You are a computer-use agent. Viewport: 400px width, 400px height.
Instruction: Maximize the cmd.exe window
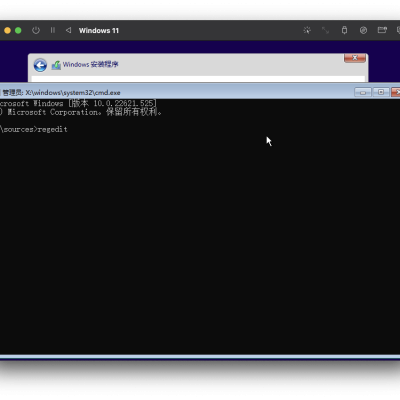click(x=381, y=92)
